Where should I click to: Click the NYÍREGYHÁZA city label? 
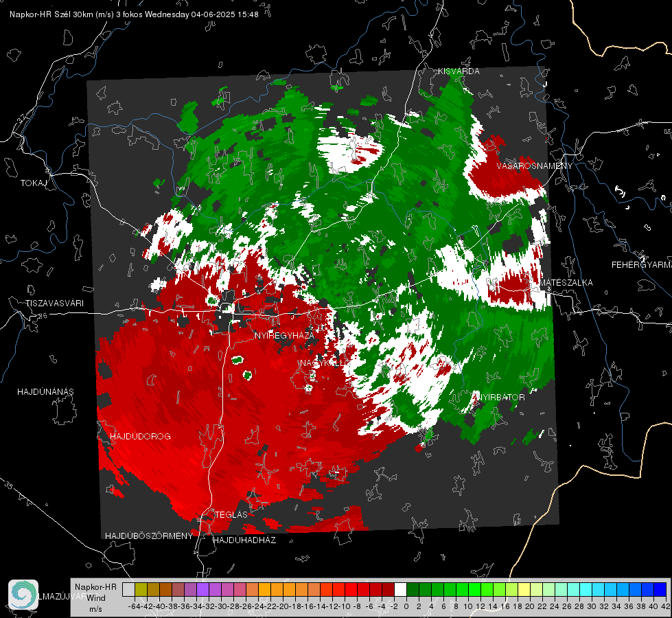coord(284,335)
